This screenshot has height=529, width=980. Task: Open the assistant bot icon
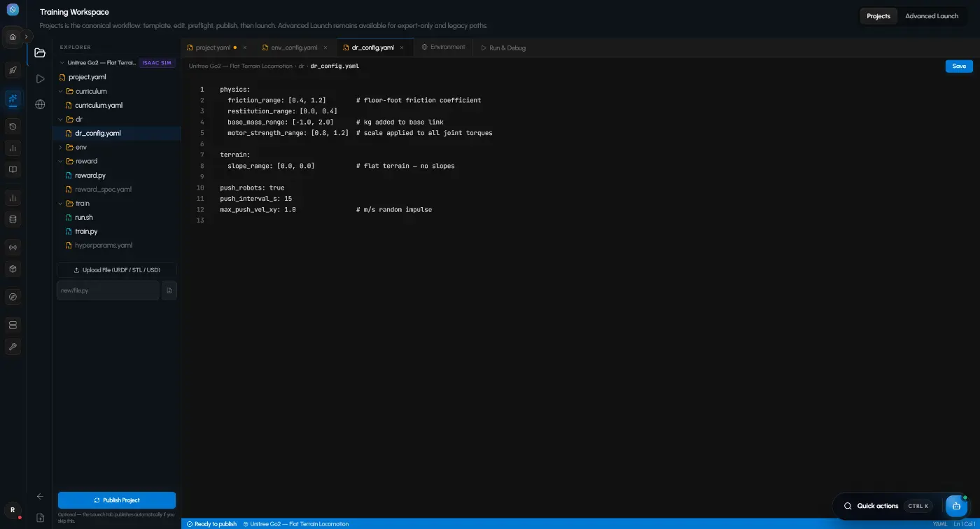956,505
